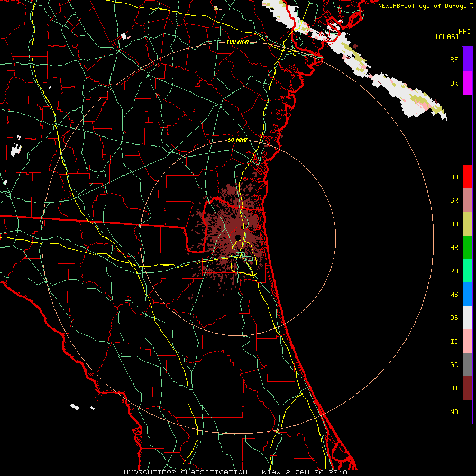The height and width of the screenshot is (476, 476).
Task: Click the HR green legend swatch
Action: point(467,248)
